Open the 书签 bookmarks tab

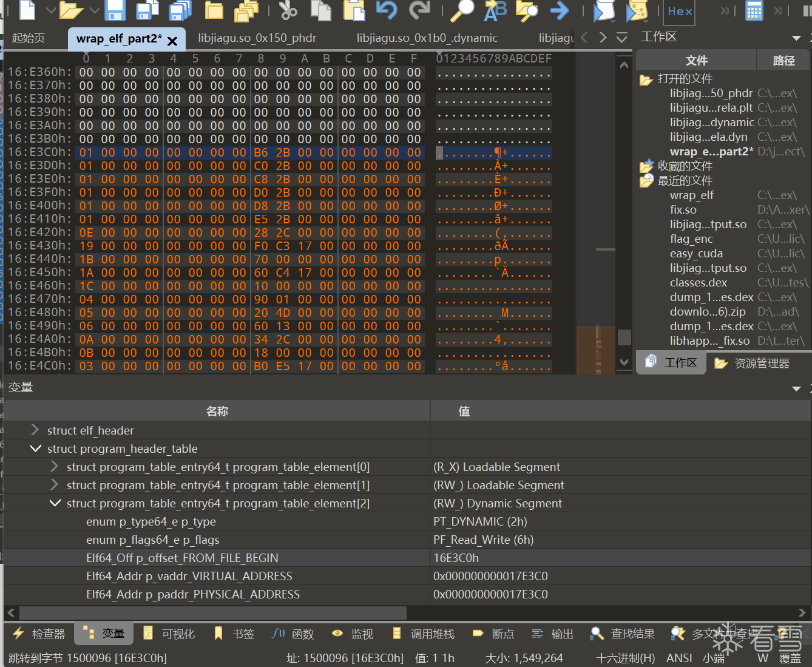coord(234,634)
